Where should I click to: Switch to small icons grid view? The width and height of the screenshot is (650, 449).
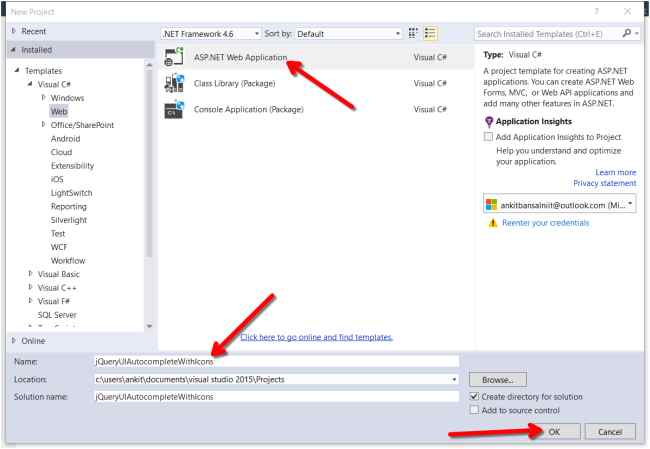tap(413, 34)
